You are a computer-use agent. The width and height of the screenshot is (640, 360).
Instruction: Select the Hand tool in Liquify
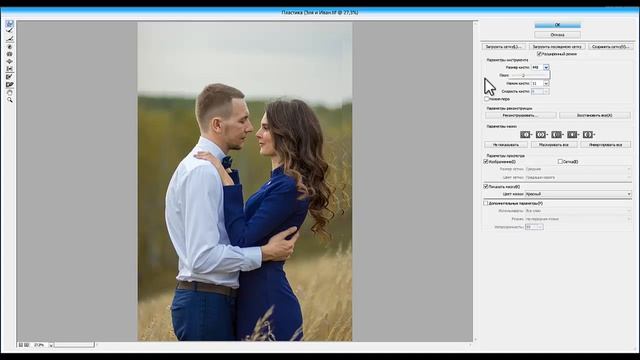9,93
